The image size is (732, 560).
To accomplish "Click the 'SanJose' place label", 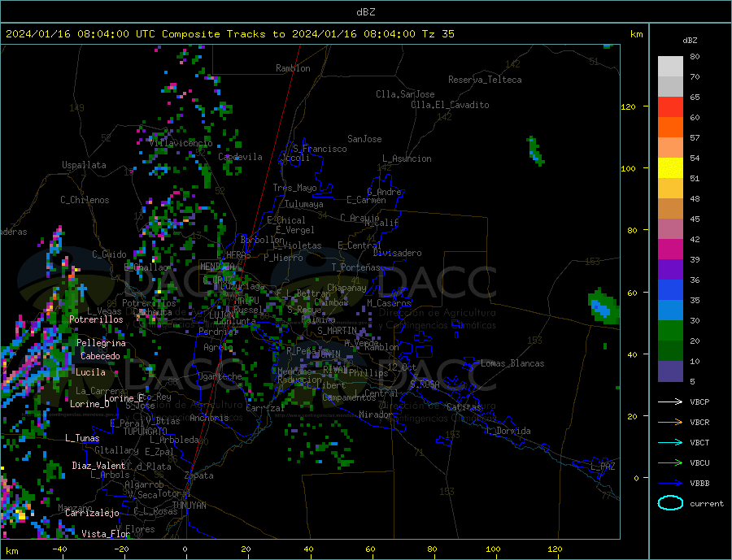I will click(364, 139).
